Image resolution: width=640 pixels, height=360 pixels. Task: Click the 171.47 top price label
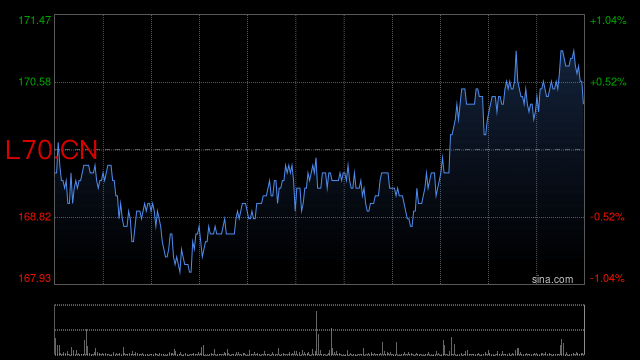coord(35,20)
